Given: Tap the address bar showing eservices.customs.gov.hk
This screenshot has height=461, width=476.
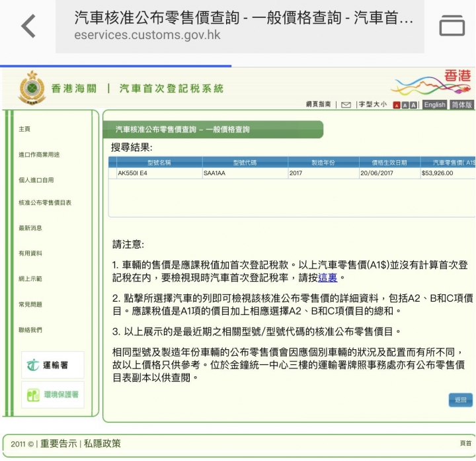Looking at the screenshot, I should 240,26.
